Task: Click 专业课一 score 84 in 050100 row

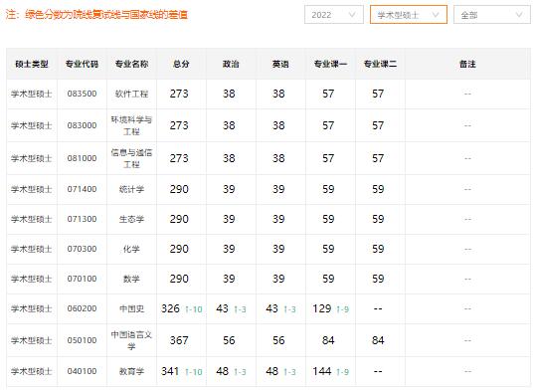Action: [x=328, y=340]
